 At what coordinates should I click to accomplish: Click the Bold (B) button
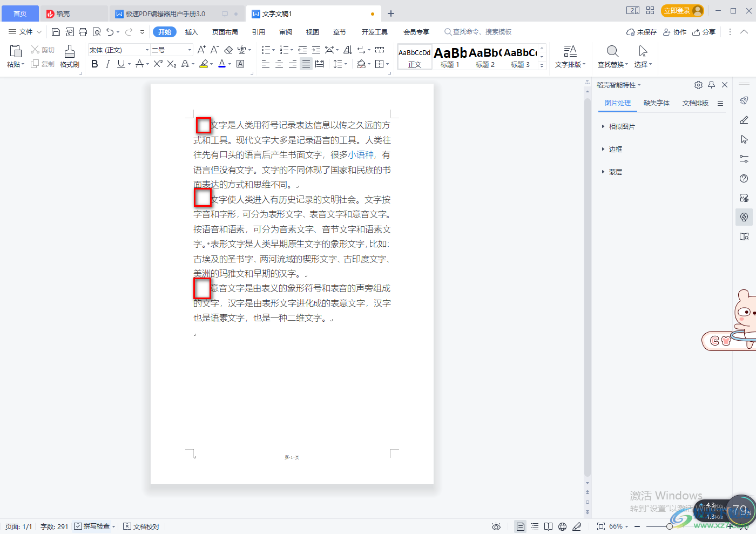pyautogui.click(x=94, y=64)
